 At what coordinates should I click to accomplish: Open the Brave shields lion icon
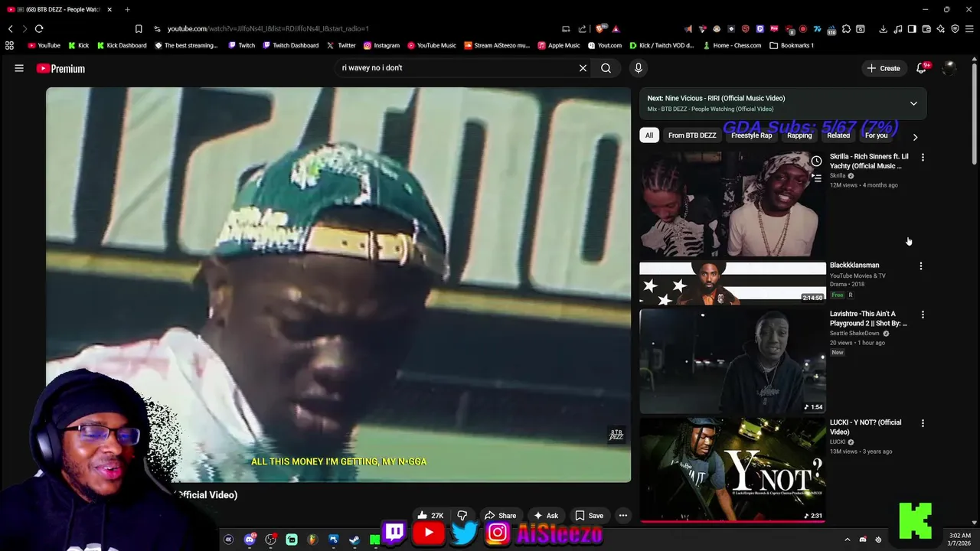[x=602, y=29]
